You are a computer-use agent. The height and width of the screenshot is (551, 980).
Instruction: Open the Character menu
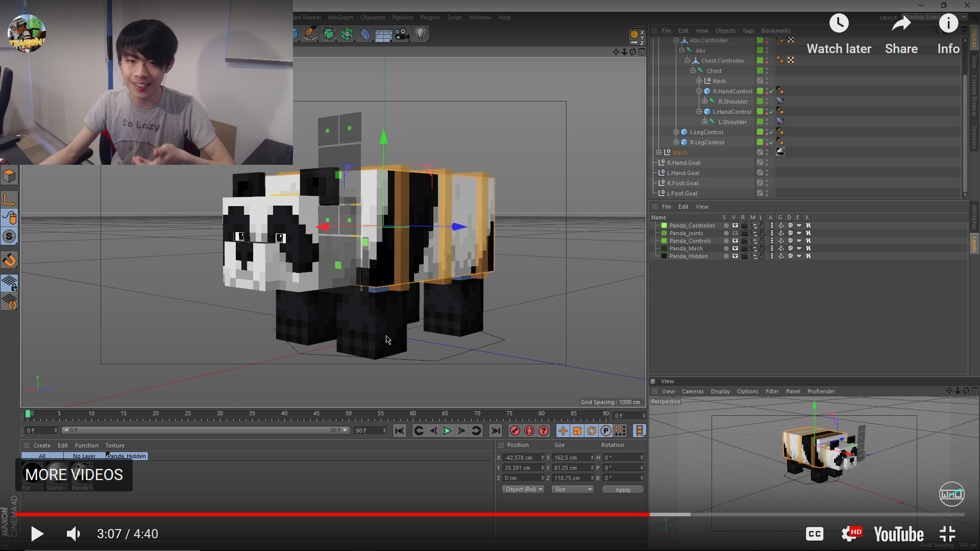[x=373, y=17]
